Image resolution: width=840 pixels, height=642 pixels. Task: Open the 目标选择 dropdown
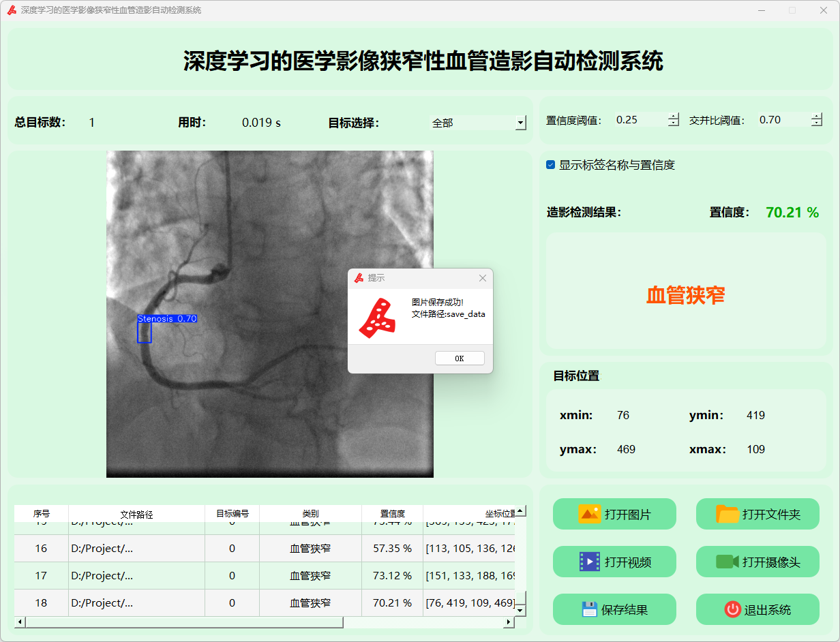click(x=521, y=123)
